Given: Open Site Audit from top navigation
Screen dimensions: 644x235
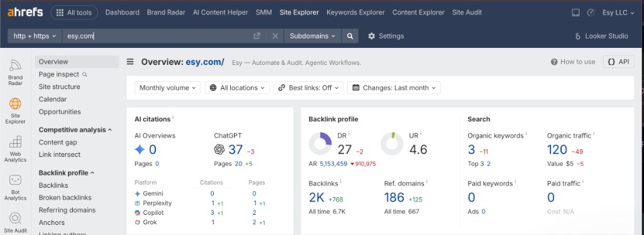Looking at the screenshot, I should pyautogui.click(x=467, y=13).
